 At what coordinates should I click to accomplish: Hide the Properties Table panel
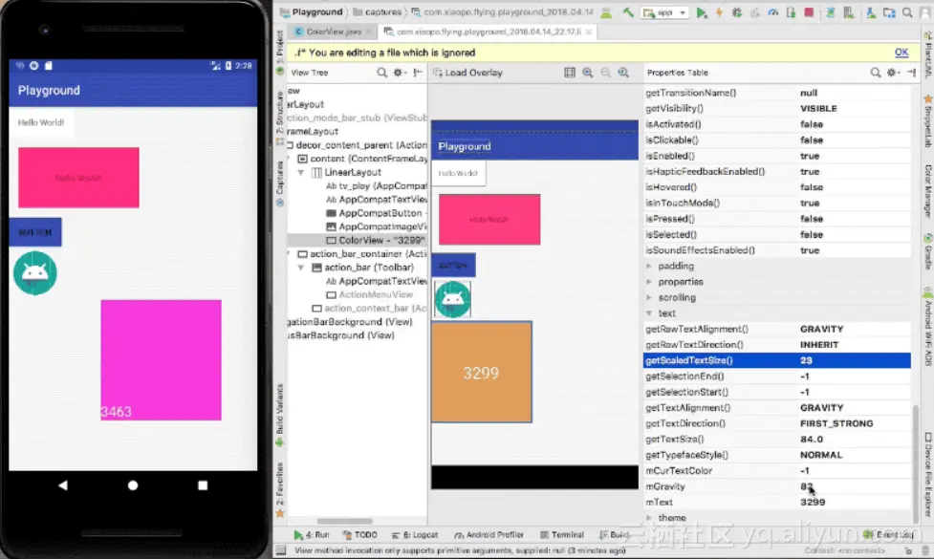(x=911, y=73)
